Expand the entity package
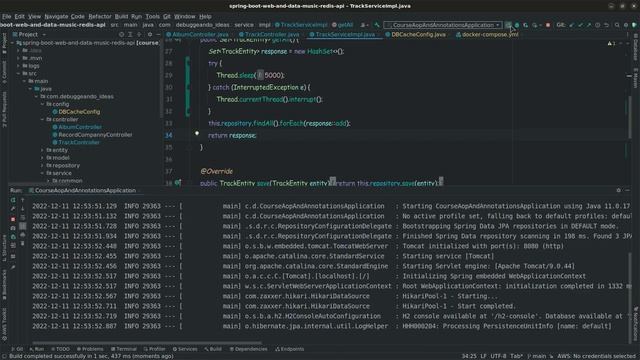640x360 pixels. pos(42,150)
